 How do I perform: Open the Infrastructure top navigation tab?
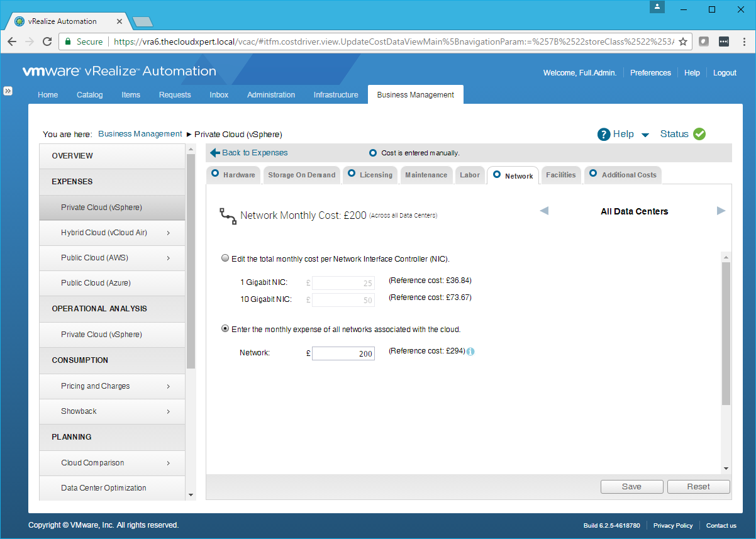(x=336, y=95)
